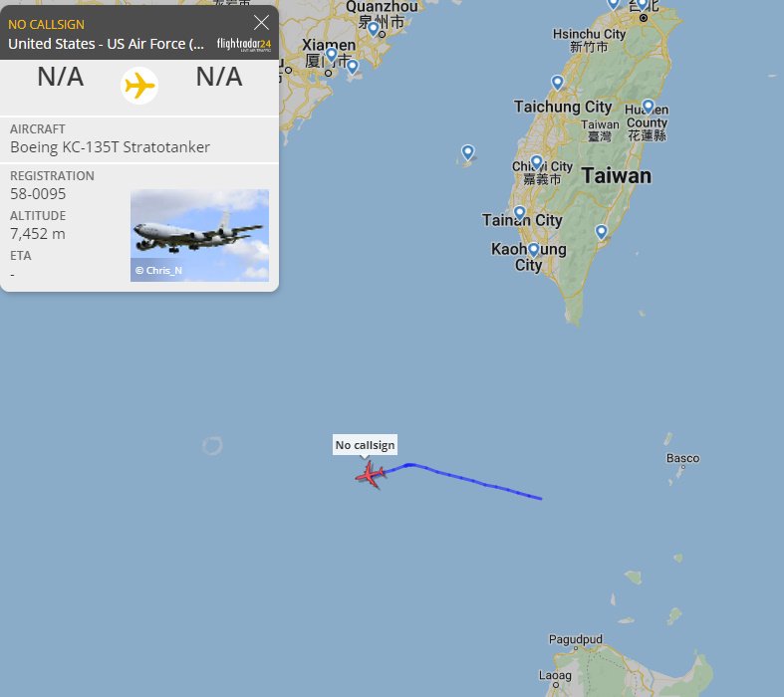The height and width of the screenshot is (697, 784).
Task: Click the registration number 58-0095
Action: pos(38,194)
